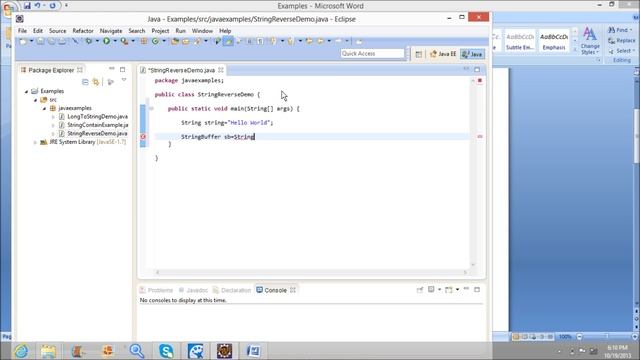
Task: Adjust the Word zoom slider
Action: click(607, 337)
